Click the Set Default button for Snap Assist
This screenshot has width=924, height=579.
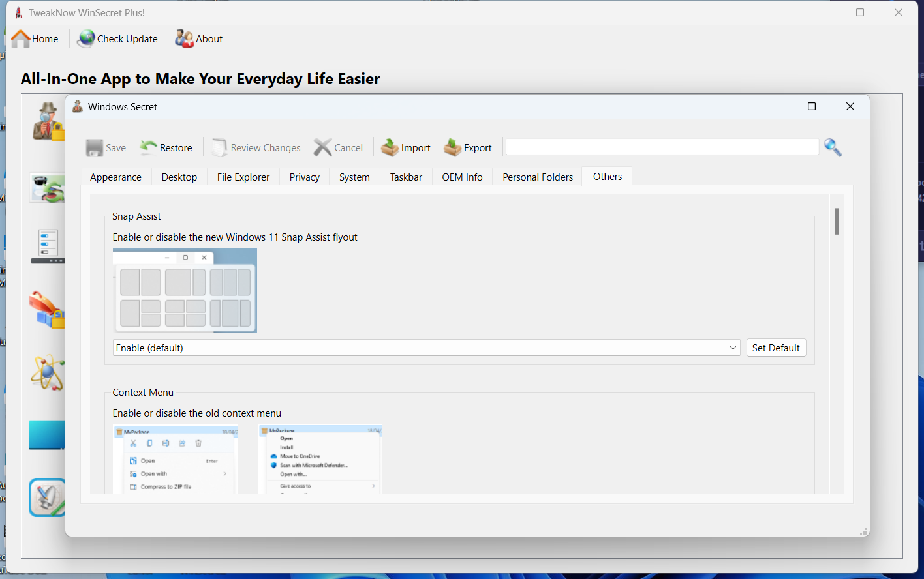(x=776, y=348)
